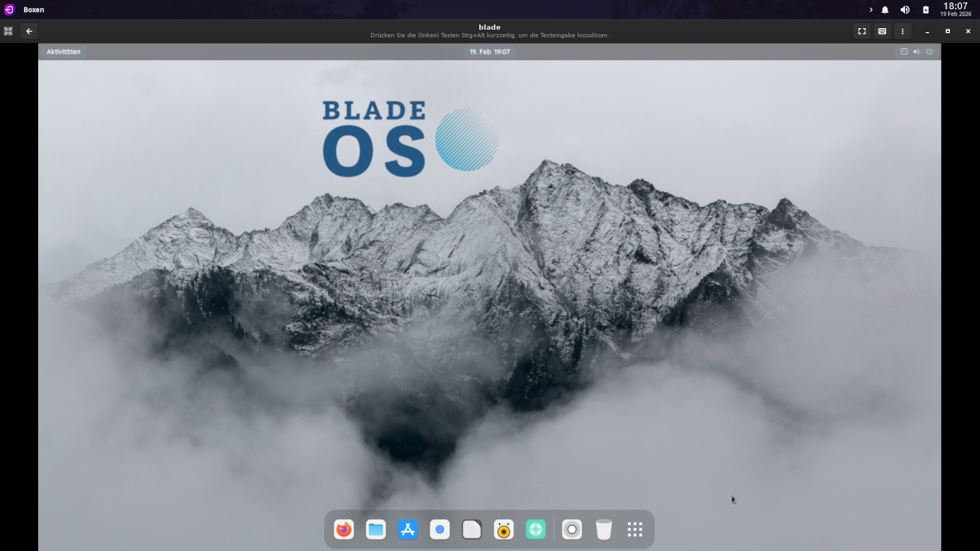Screen dimensions: 980x551
Task: Open the mail app in dock
Action: [440, 529]
